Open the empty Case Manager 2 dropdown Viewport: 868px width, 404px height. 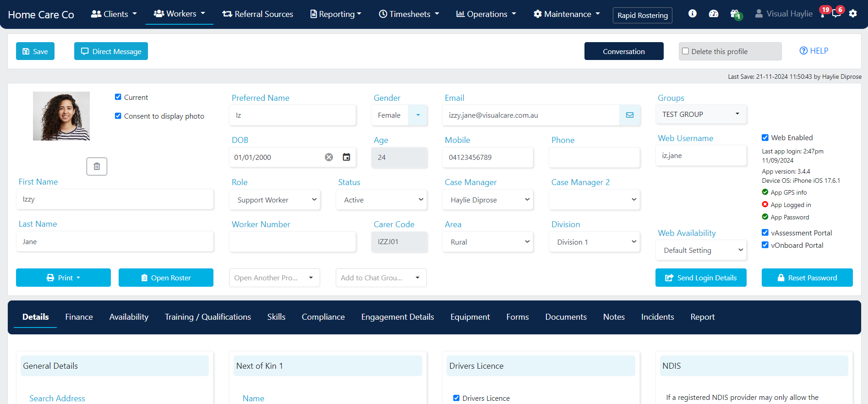coord(595,200)
